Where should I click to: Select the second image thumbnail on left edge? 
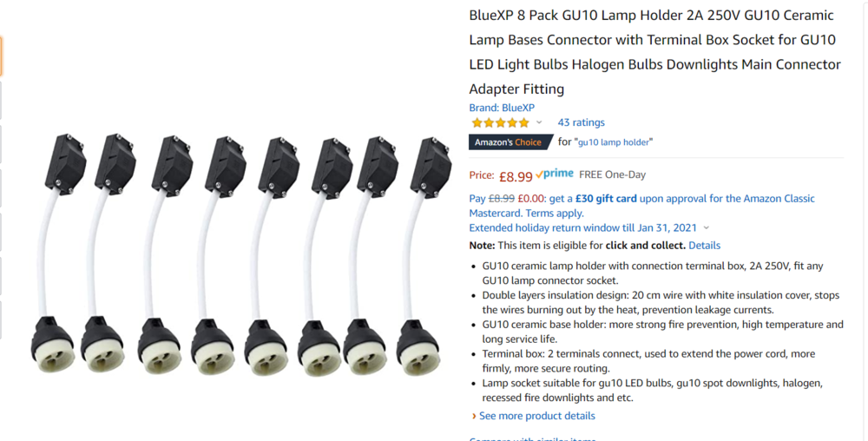[1, 100]
